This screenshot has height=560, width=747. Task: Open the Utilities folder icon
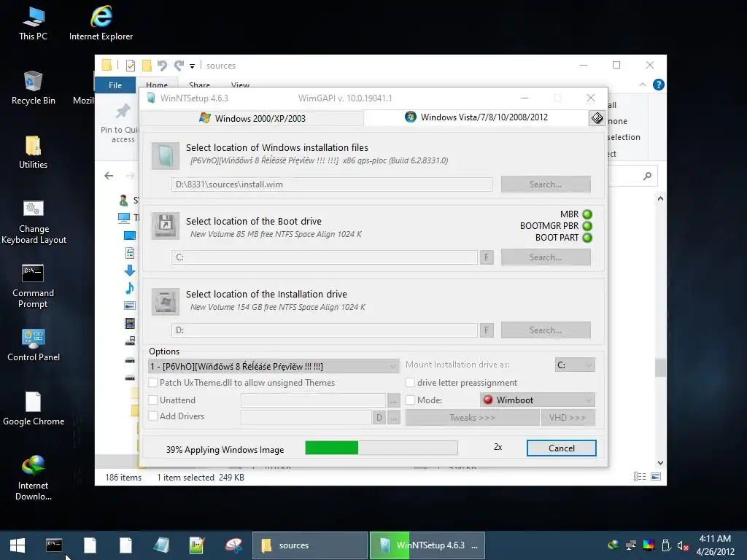[34, 152]
